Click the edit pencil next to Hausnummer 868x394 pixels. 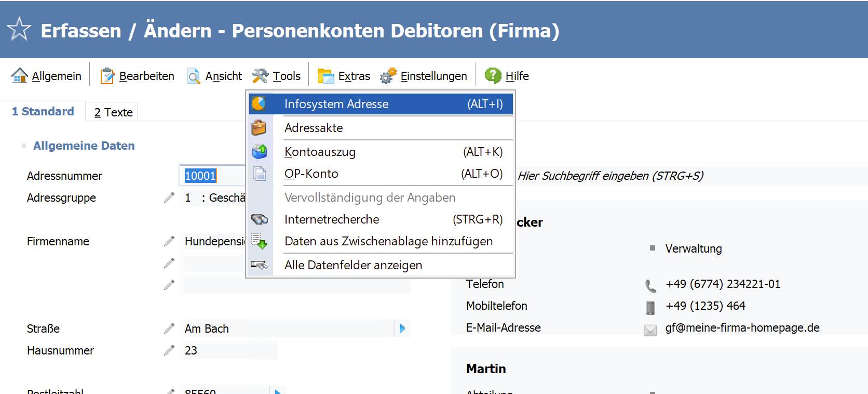(169, 350)
